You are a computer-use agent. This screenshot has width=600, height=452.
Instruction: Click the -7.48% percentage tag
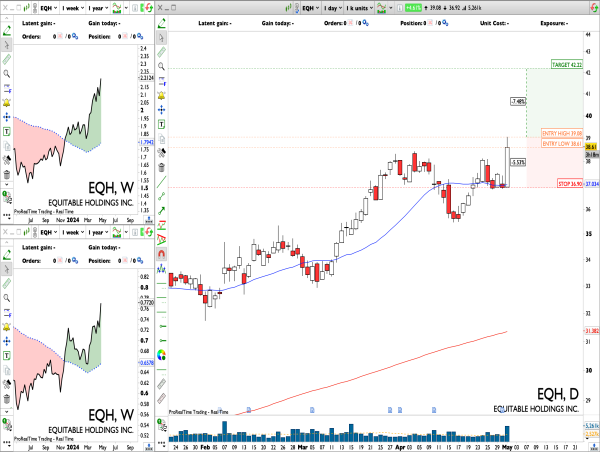(518, 101)
